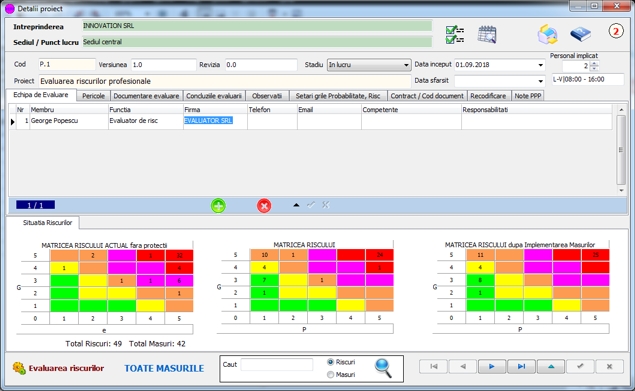Viewport: 635px width, 391px height.
Task: Switch to Observatii tab
Action: point(267,96)
